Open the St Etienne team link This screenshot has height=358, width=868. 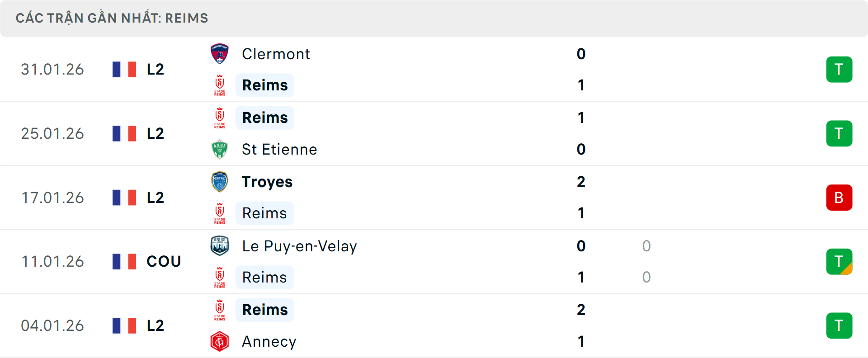[279, 149]
